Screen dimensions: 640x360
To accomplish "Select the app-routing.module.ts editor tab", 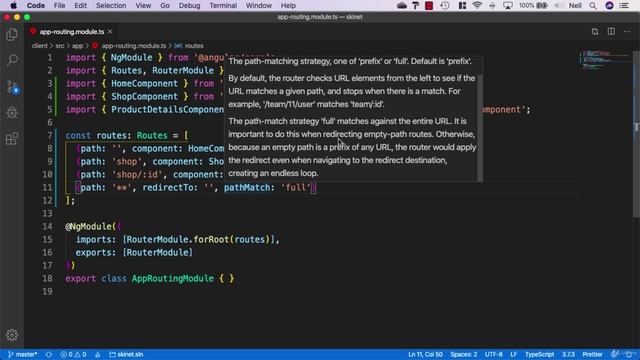I will [x=71, y=31].
